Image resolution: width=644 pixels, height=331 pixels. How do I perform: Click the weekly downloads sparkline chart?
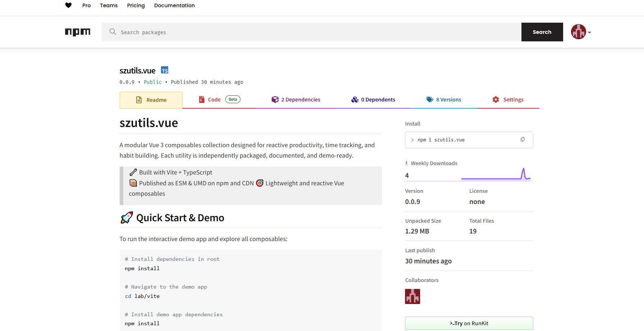click(x=496, y=174)
